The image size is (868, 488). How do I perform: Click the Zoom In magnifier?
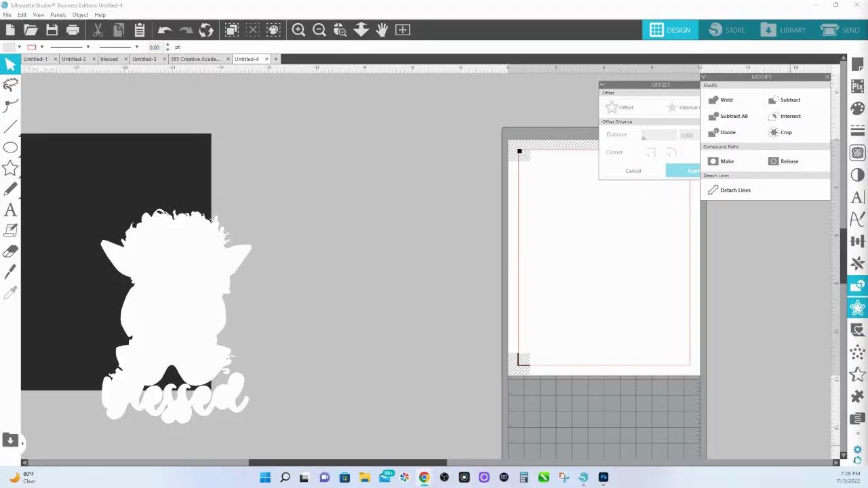pyautogui.click(x=298, y=30)
